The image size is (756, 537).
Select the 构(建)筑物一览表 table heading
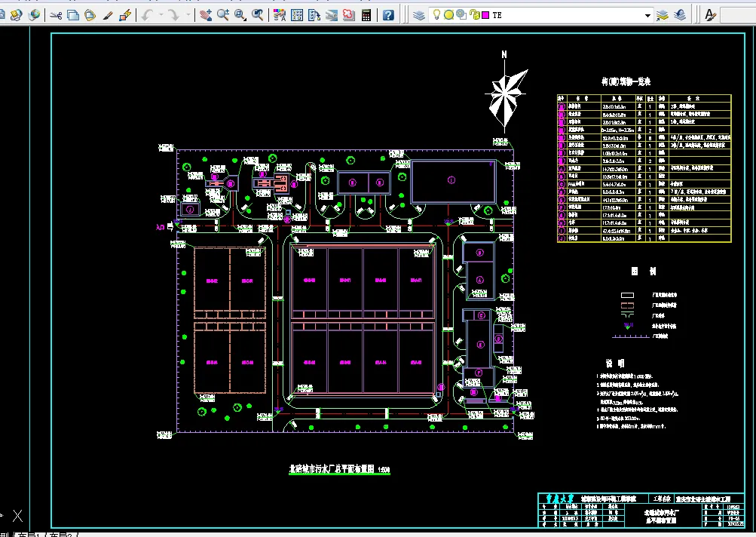coord(626,81)
